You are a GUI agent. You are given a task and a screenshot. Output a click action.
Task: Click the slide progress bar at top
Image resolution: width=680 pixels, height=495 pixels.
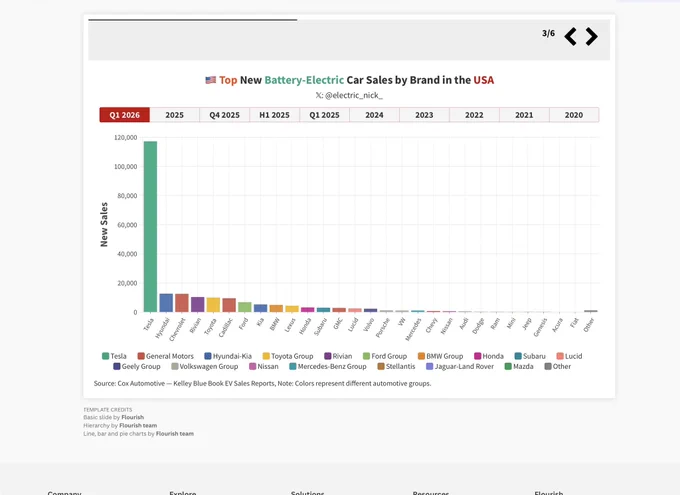(x=193, y=20)
